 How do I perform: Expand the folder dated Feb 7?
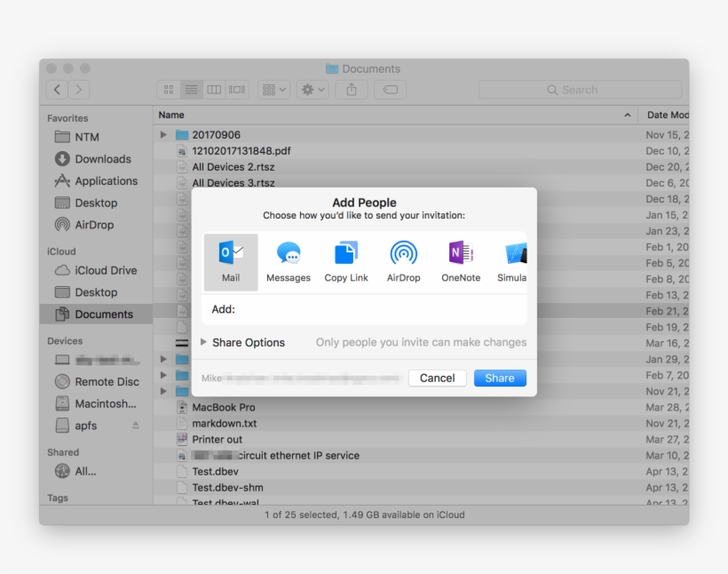163,375
